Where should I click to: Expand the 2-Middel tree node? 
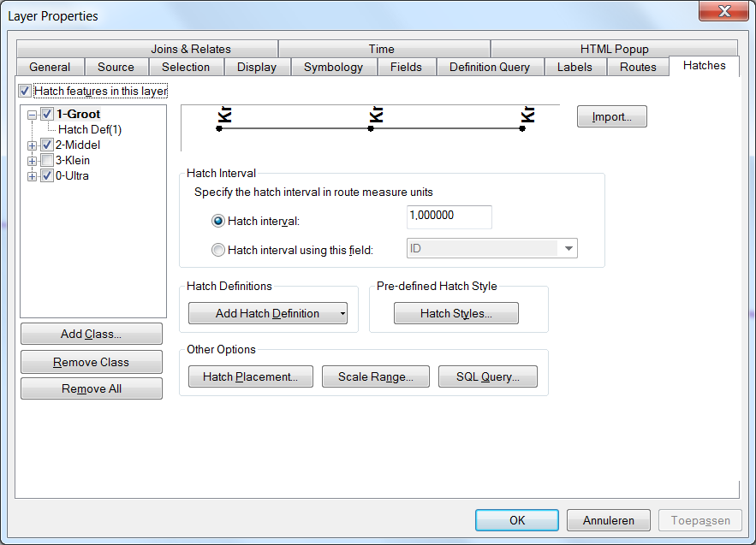[33, 145]
